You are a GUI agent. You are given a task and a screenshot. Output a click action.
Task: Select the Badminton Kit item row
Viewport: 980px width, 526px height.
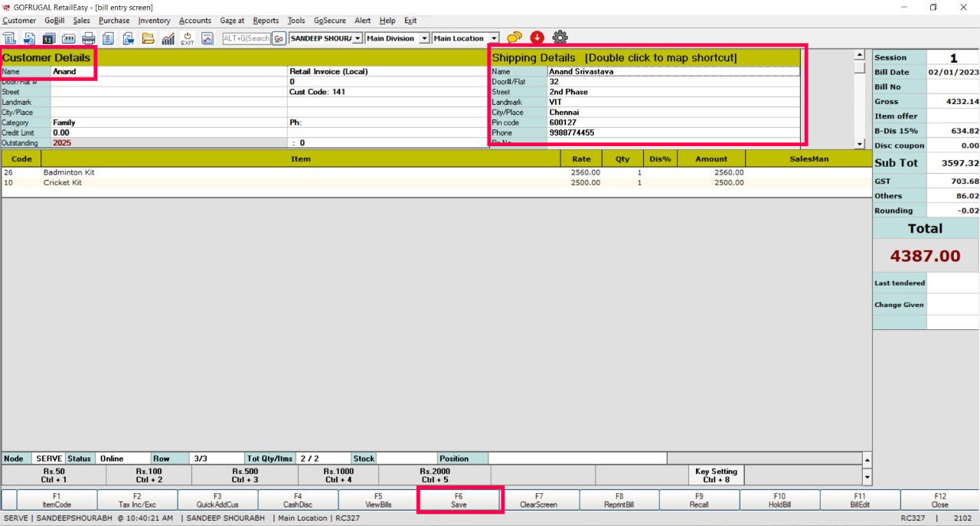pyautogui.click(x=436, y=172)
